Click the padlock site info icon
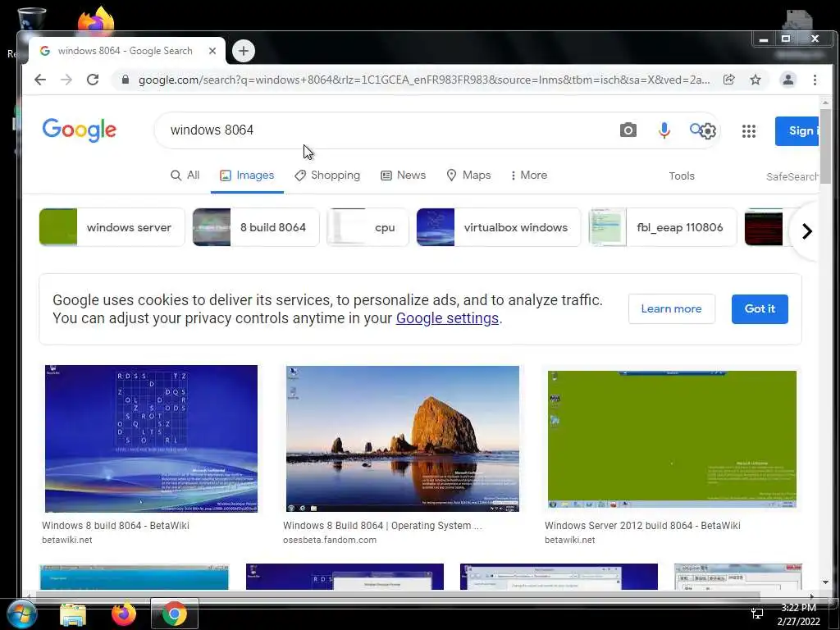This screenshot has width=840, height=630. [126, 80]
